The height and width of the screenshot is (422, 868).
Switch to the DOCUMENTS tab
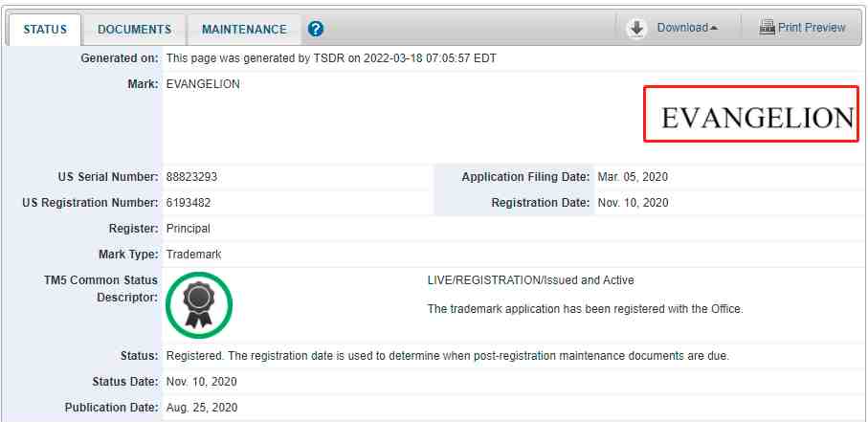(x=135, y=30)
